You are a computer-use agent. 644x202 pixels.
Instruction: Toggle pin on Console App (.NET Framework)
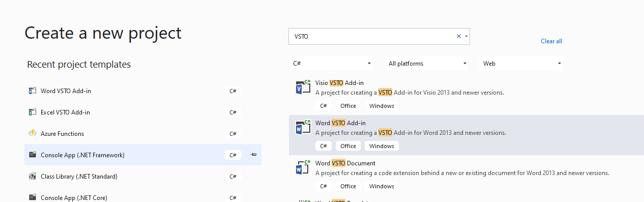click(x=253, y=155)
